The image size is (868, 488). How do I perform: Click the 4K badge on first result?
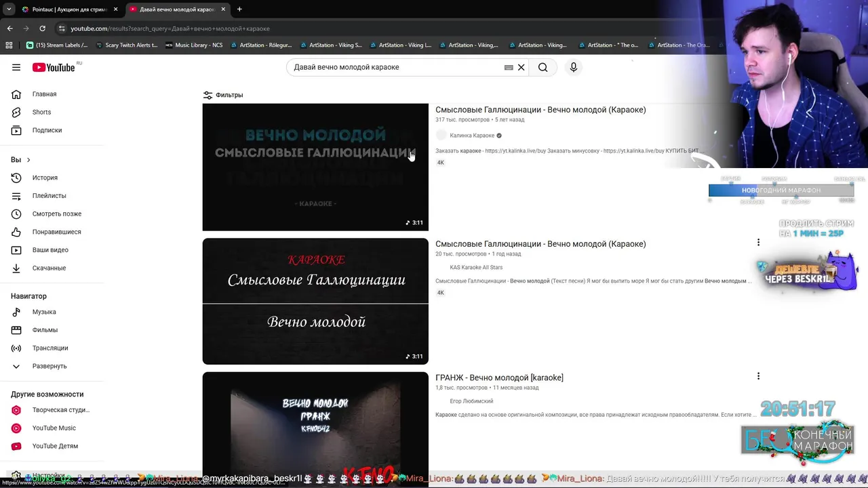pos(440,163)
